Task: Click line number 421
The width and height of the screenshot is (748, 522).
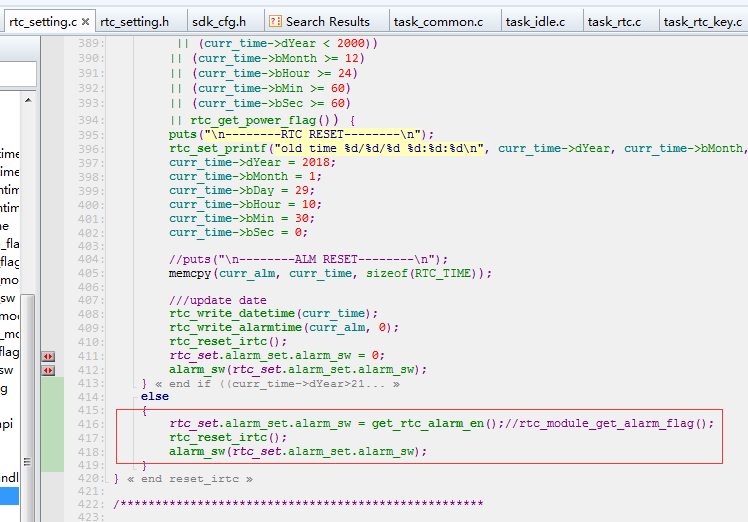Action: [91, 491]
